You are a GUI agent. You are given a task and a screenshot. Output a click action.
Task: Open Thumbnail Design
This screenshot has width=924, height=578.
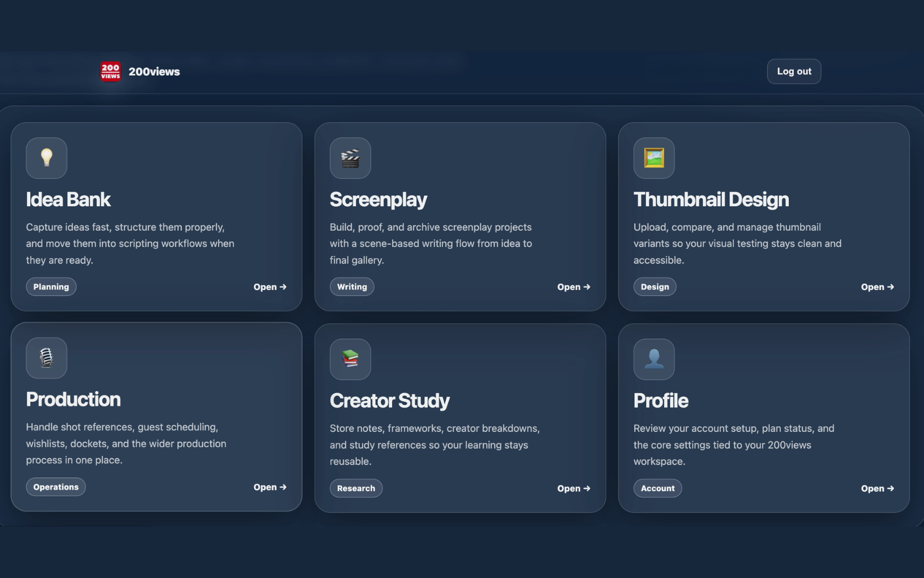[877, 287]
